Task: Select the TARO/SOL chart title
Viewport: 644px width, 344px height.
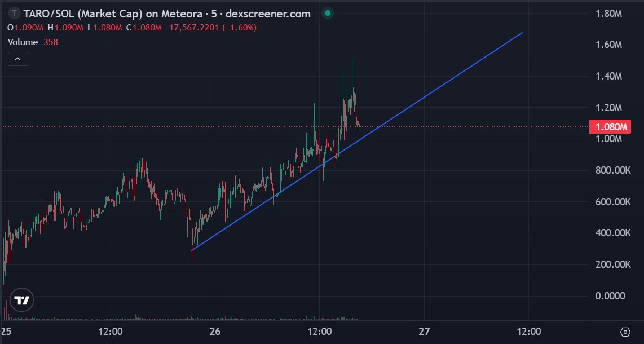Action: coord(167,14)
